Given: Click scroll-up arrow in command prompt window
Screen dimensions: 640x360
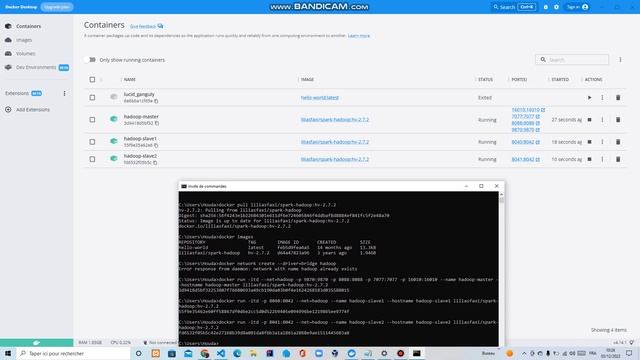Looking at the screenshot, I should [x=501, y=195].
